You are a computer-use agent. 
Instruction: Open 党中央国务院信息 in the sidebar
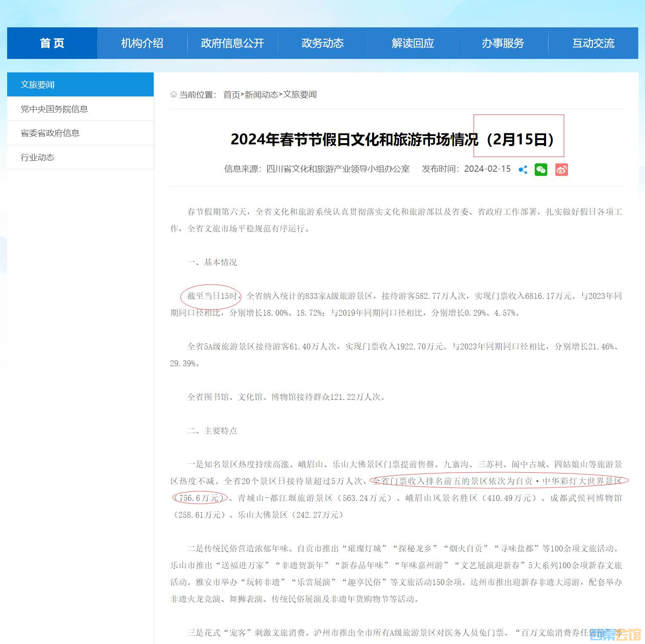(54, 109)
